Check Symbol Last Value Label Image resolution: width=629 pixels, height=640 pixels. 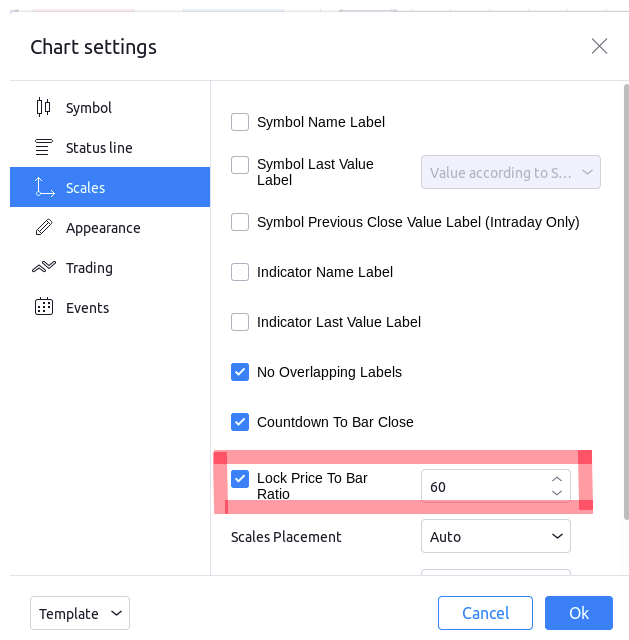[x=240, y=165]
